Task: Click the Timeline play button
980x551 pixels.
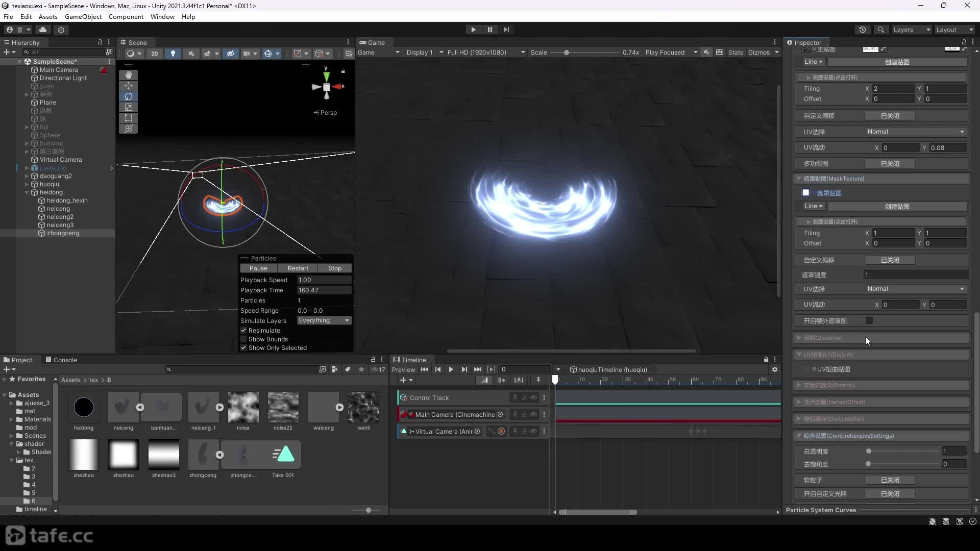Action: (x=451, y=369)
